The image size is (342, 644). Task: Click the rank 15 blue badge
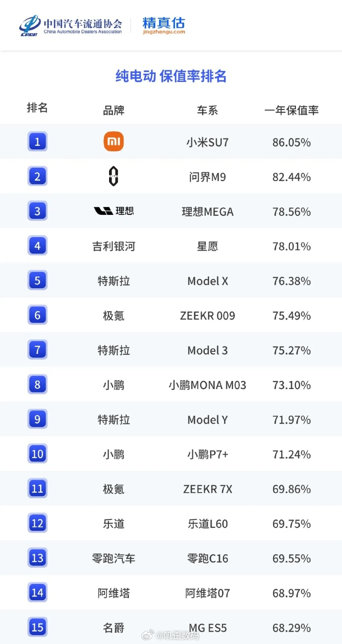click(x=37, y=627)
